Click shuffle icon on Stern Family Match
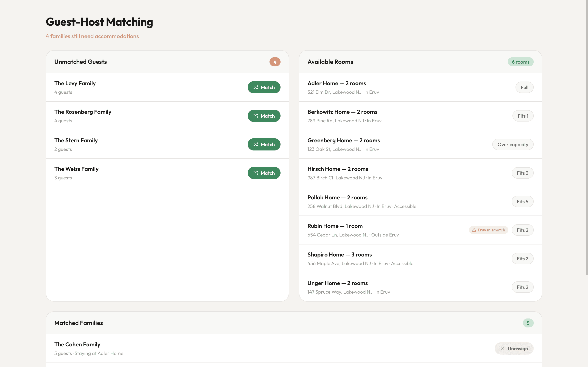Image resolution: width=588 pixels, height=367 pixels. coord(256,144)
